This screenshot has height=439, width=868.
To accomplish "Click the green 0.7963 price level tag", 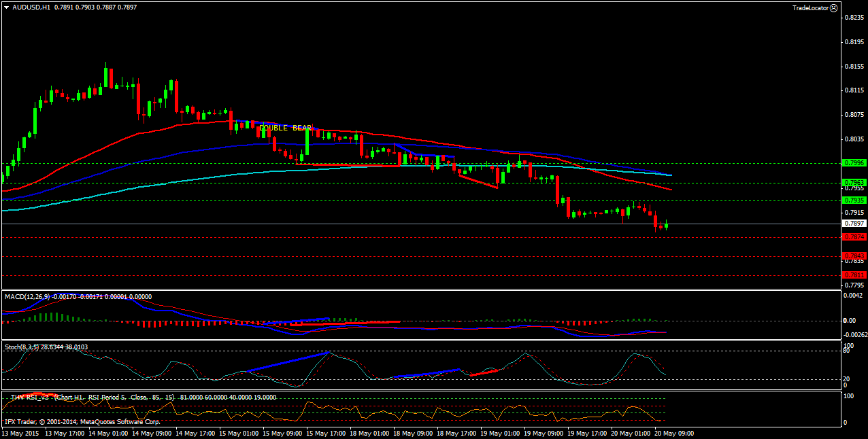I will click(854, 183).
